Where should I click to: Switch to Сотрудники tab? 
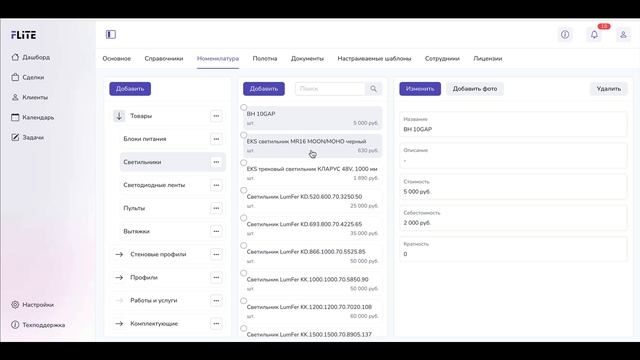pyautogui.click(x=442, y=59)
